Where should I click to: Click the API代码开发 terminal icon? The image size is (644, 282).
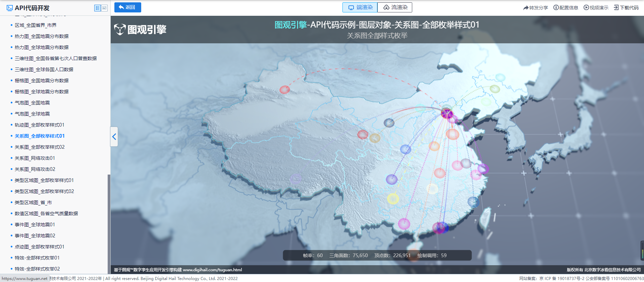click(10, 8)
